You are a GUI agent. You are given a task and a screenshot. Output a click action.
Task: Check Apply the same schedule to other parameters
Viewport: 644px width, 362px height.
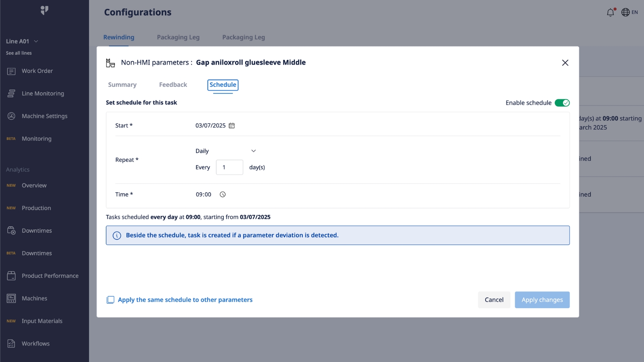[x=110, y=300]
